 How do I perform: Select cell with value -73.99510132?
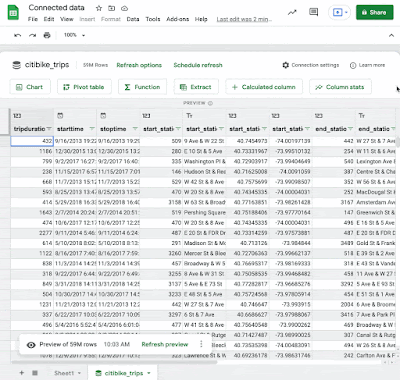pyautogui.click(x=291, y=151)
